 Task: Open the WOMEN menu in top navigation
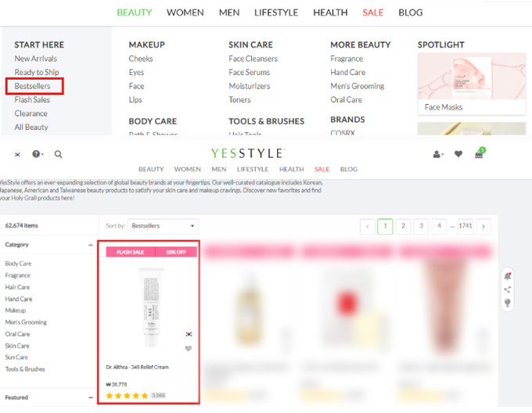point(185,13)
